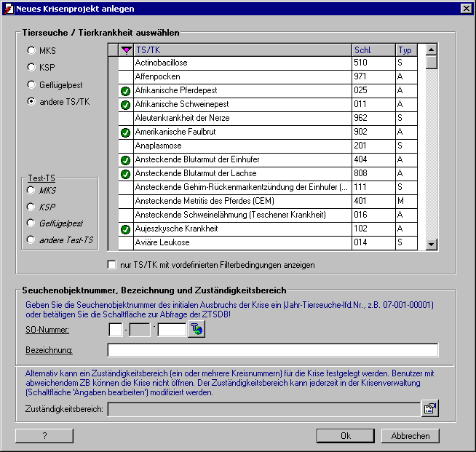Click green checkmark beside Afrikanische Schweinepest
The height and width of the screenshot is (452, 476).
125,105
